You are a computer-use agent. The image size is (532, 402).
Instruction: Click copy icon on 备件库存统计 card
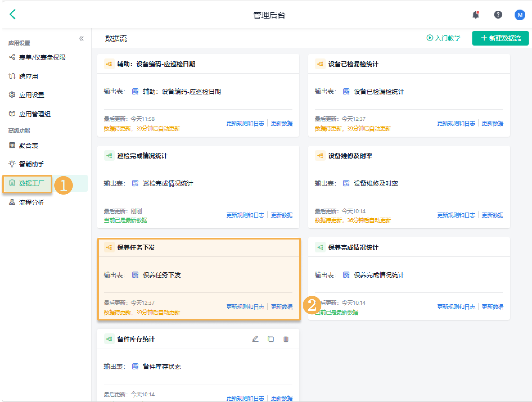(x=270, y=339)
